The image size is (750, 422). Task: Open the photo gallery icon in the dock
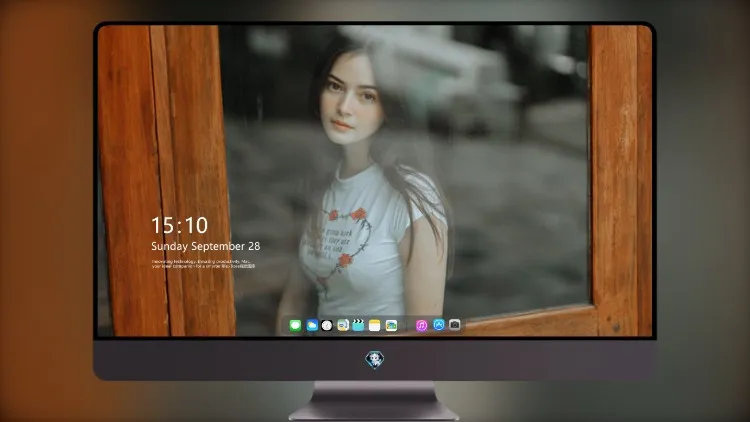coord(391,325)
